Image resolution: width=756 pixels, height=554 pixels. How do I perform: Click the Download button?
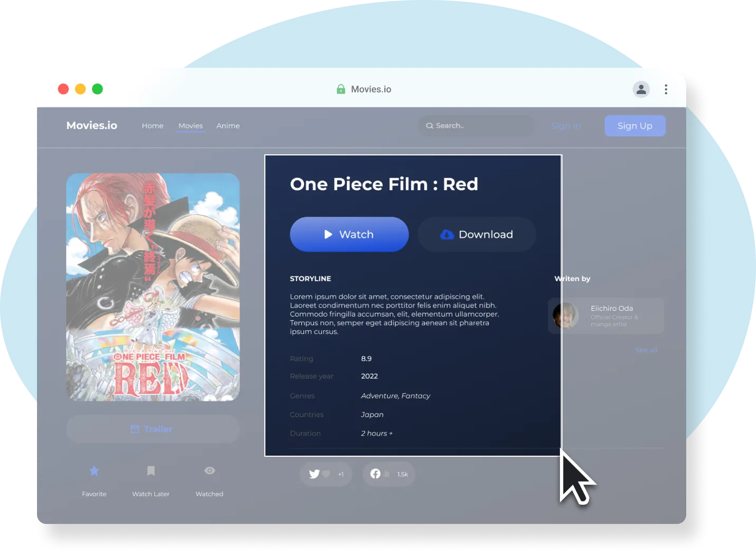pos(477,234)
